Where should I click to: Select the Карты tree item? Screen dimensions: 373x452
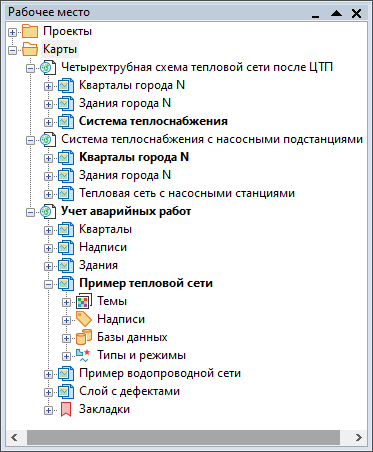(x=60, y=49)
